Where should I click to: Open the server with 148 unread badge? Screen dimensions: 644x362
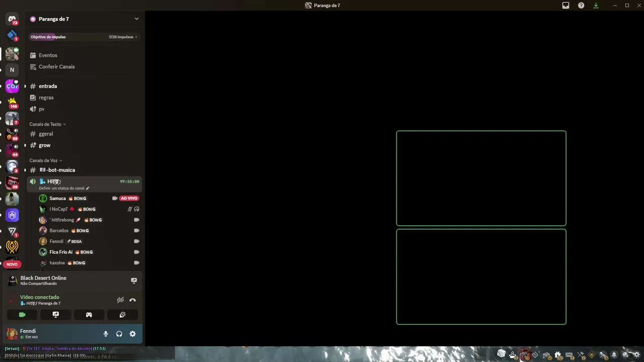coord(12,103)
